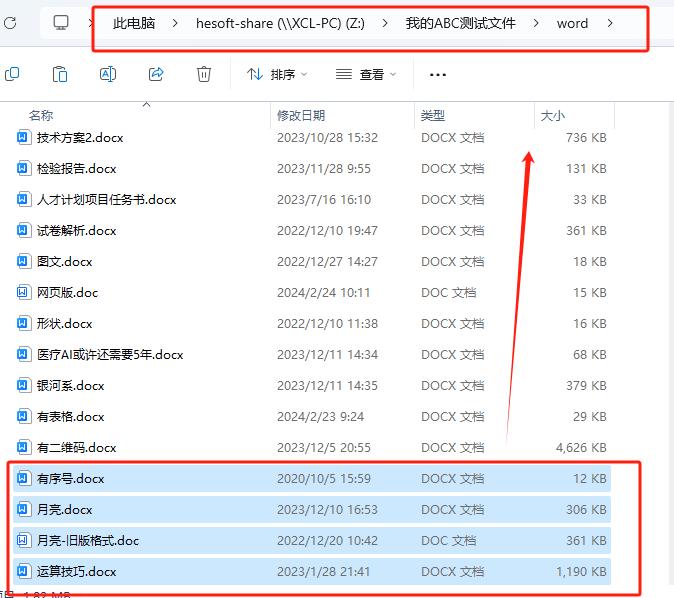Open the 排序 sort dropdown

(x=277, y=74)
